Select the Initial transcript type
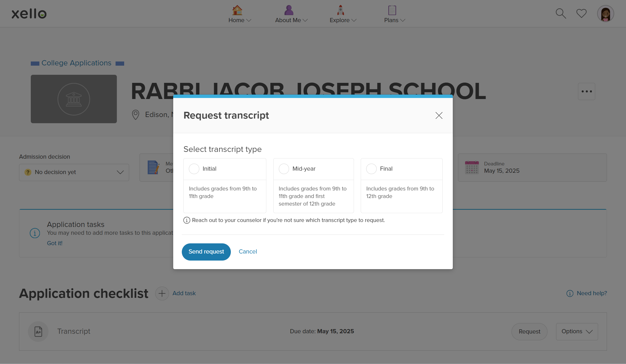 (194, 169)
